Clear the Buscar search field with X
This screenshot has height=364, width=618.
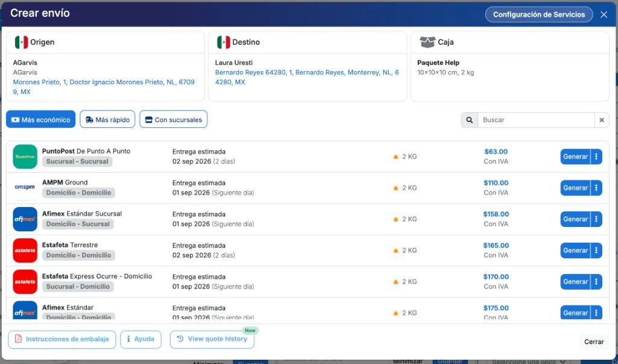[602, 120]
